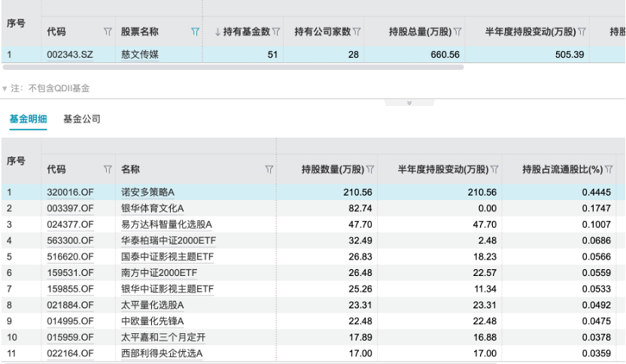Open fund code 024377.OF
This screenshot has height=364, width=626.
(70, 224)
